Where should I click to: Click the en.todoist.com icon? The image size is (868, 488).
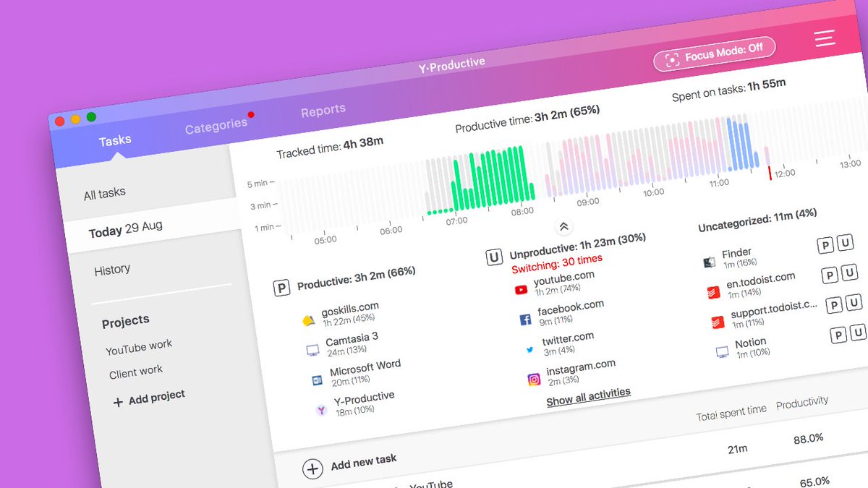[714, 293]
